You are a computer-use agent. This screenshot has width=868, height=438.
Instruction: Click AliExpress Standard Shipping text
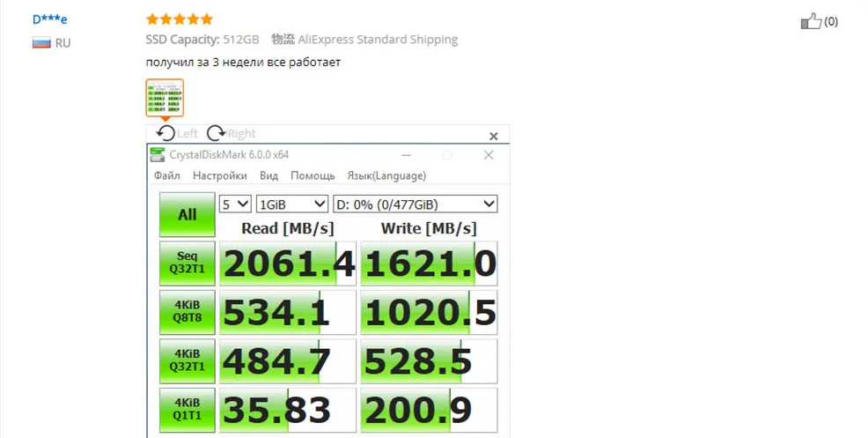tap(378, 40)
